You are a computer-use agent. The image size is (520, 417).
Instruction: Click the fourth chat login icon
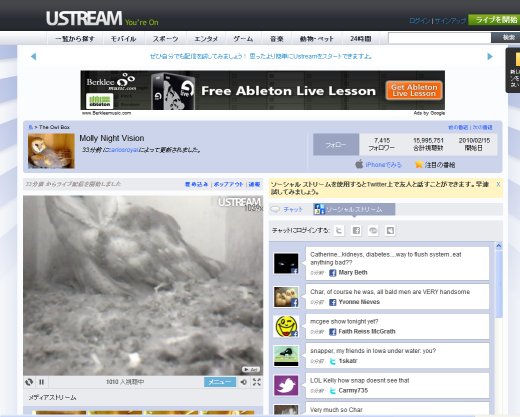point(390,230)
